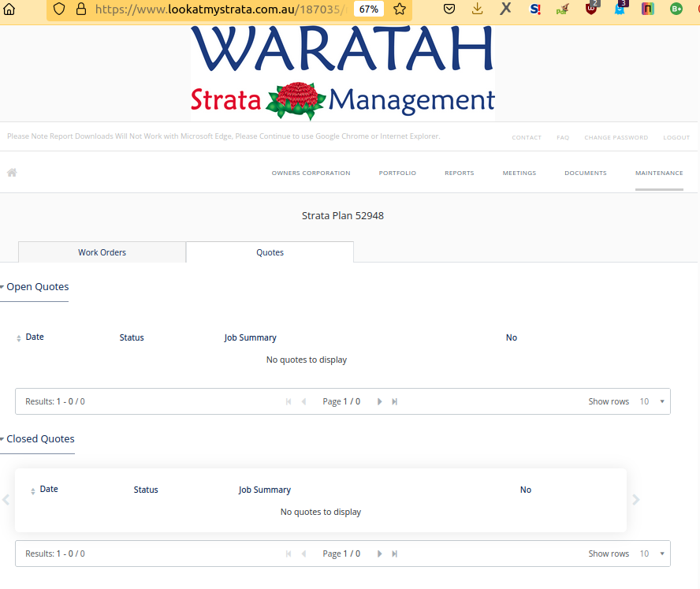Screen dimensions: 700x589
Task: Click the Closed Quotes Status column header
Action: pyautogui.click(x=146, y=490)
